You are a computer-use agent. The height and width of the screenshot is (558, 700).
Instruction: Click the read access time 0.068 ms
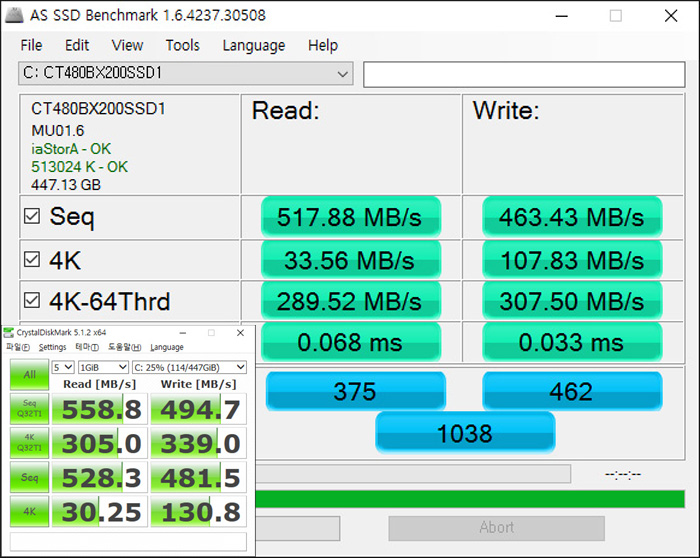pyautogui.click(x=351, y=342)
